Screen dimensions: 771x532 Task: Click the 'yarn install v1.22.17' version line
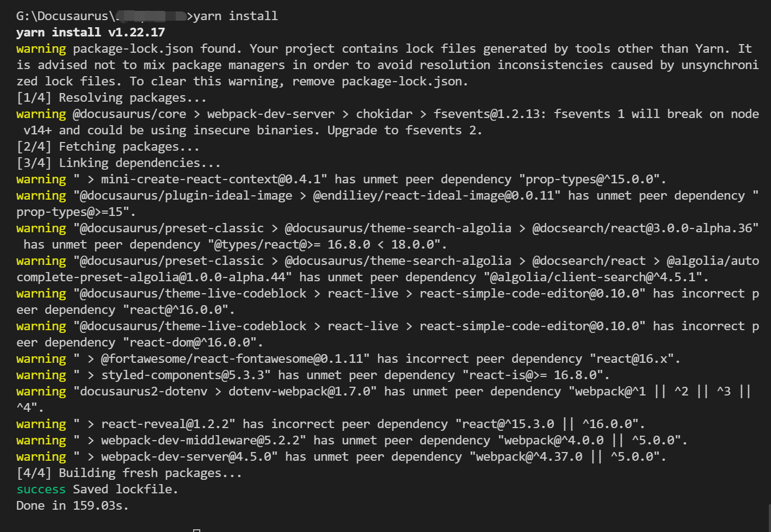(x=90, y=33)
